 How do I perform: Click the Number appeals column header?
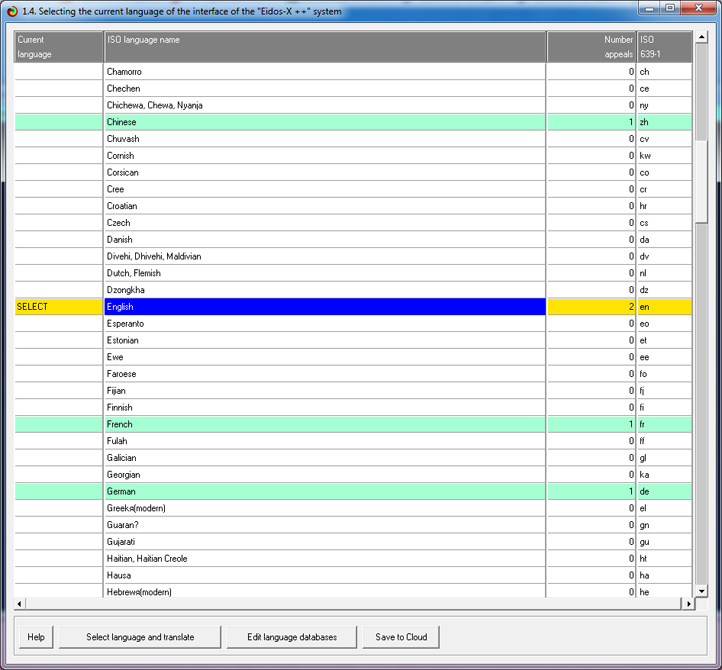click(591, 47)
